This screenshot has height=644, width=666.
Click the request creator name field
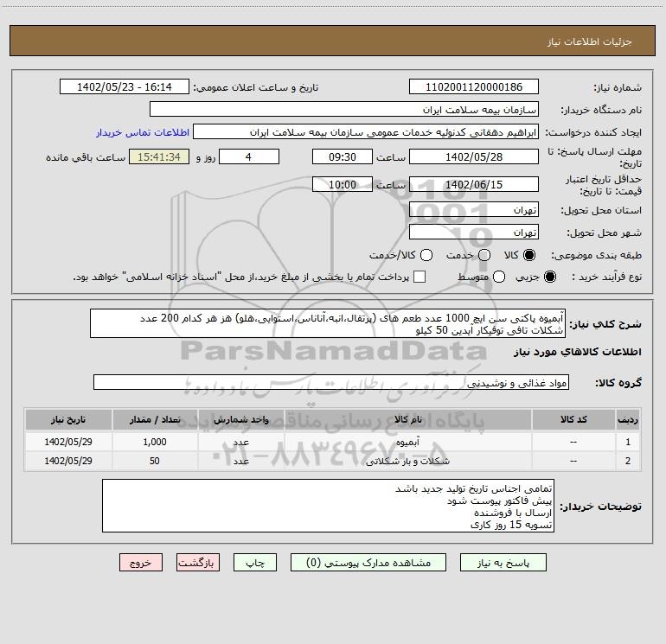[x=366, y=131]
